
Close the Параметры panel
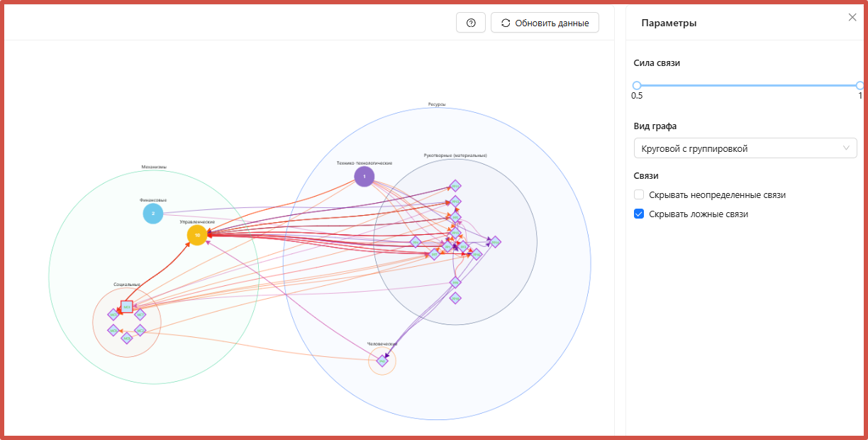[x=852, y=18]
